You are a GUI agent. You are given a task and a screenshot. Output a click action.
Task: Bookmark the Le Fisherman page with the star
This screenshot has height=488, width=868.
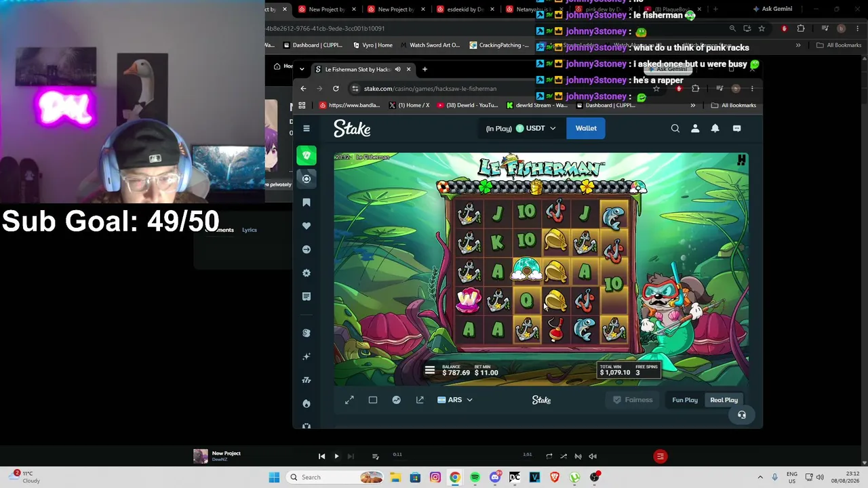tap(656, 88)
